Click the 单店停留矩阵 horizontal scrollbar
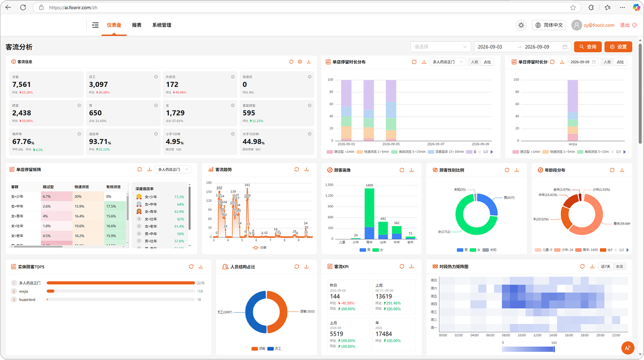This screenshot has width=644, height=360. [38, 247]
